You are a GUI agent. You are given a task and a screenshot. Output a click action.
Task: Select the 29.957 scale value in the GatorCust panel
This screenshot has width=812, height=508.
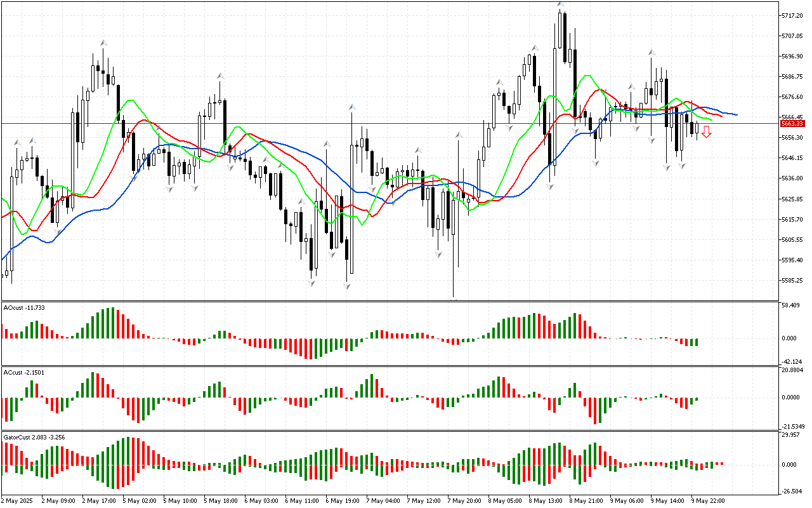tap(791, 435)
